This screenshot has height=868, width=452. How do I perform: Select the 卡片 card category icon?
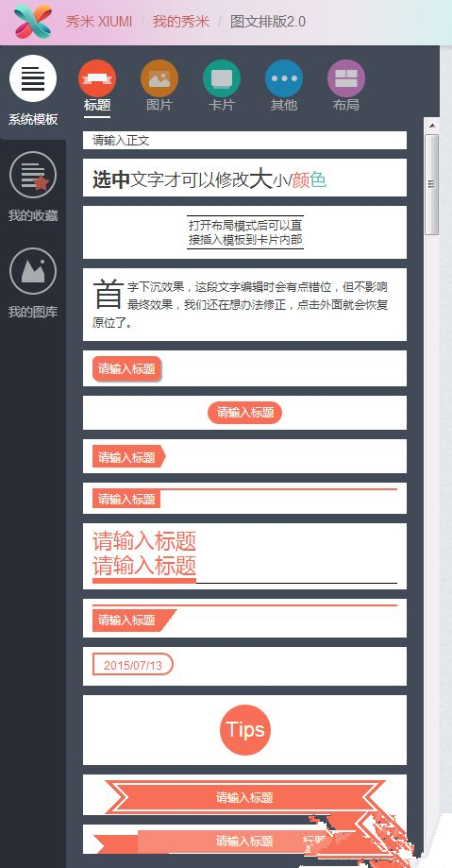coord(222,78)
